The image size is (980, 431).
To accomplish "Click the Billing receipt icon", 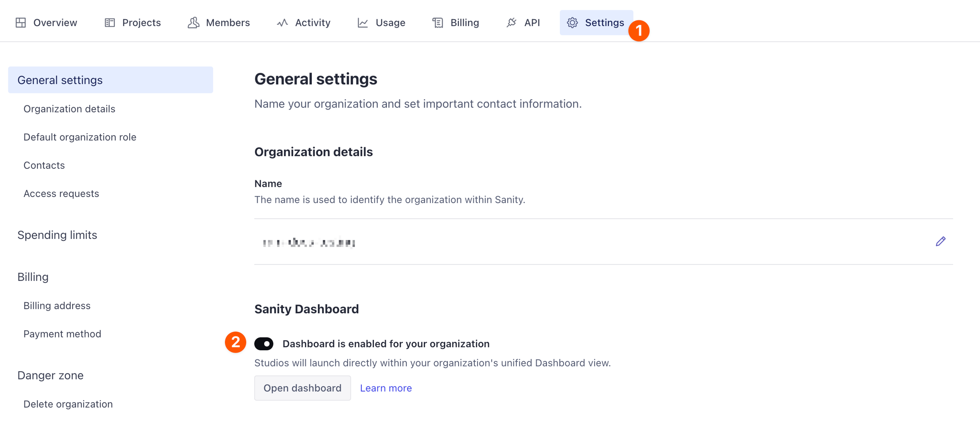I will pos(437,22).
